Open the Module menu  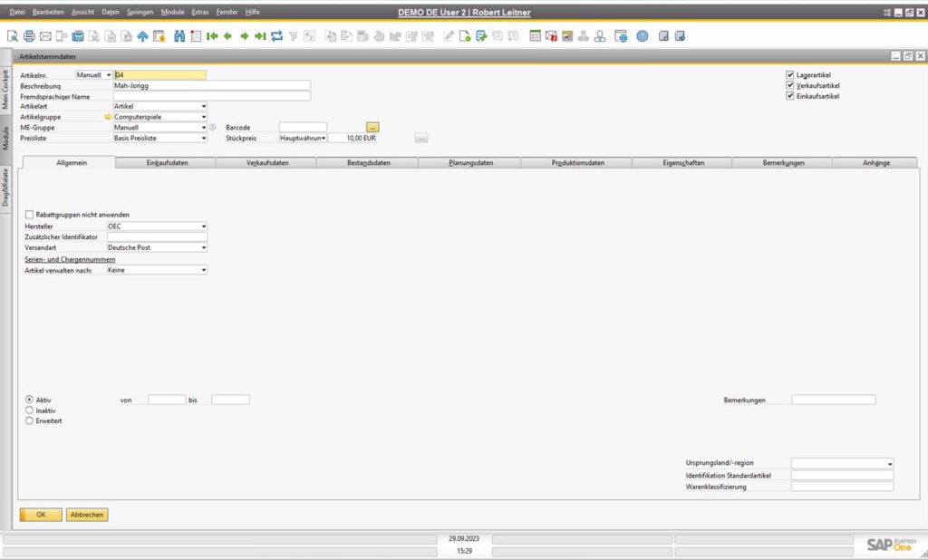click(x=172, y=12)
